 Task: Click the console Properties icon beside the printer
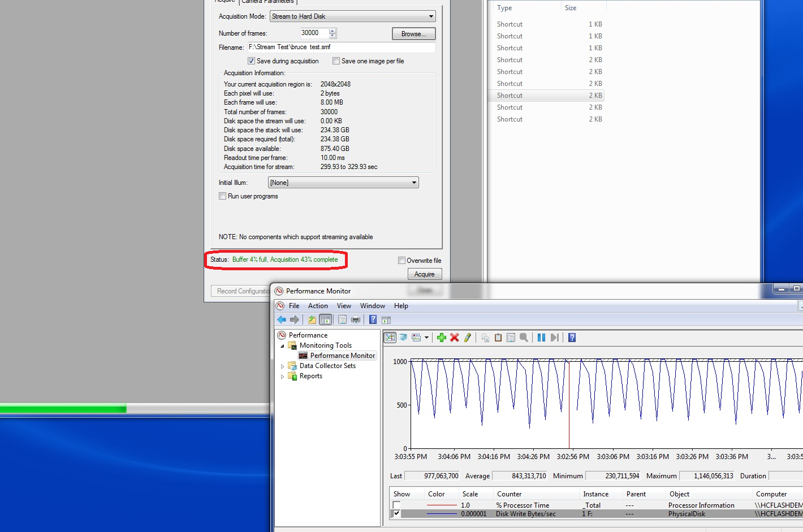click(342, 320)
